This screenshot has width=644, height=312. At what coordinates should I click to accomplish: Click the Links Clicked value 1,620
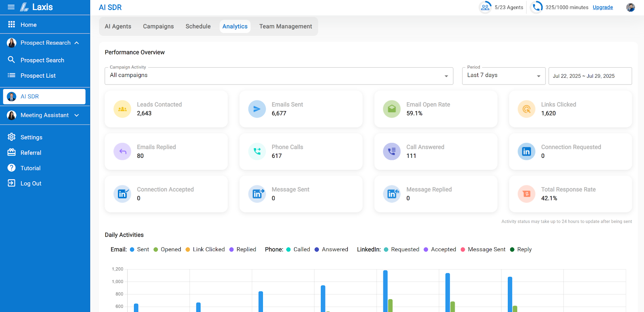coord(548,114)
